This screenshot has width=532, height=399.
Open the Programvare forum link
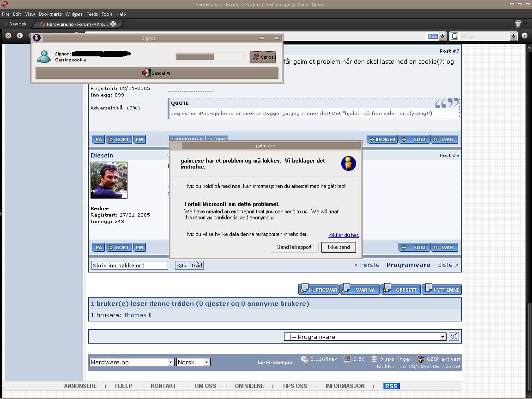(x=408, y=265)
